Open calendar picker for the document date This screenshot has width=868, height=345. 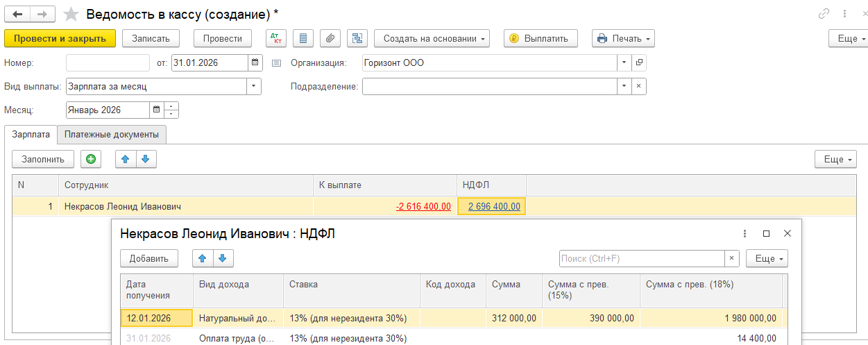pos(256,63)
